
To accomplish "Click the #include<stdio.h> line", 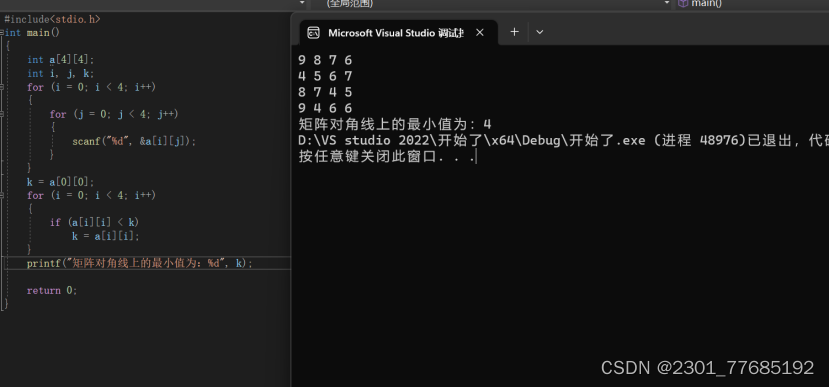I will pos(52,19).
